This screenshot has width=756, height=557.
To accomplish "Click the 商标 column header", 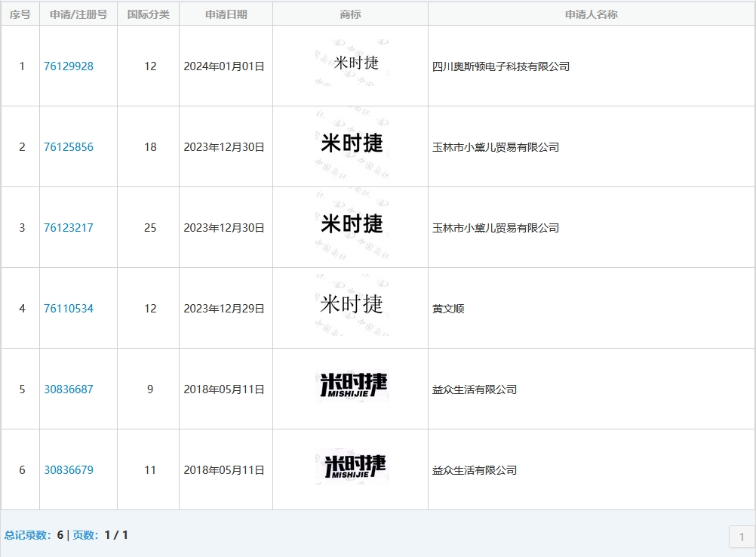I will [350, 14].
